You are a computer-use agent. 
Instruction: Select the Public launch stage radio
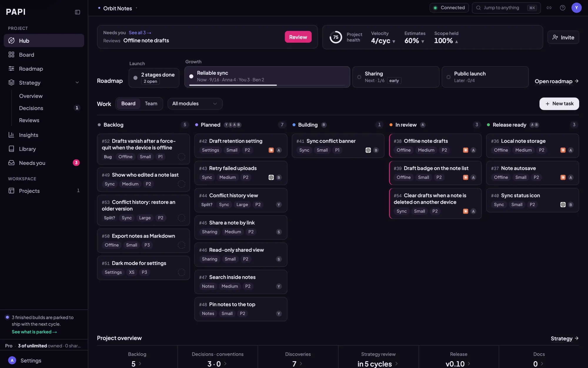coord(448,77)
